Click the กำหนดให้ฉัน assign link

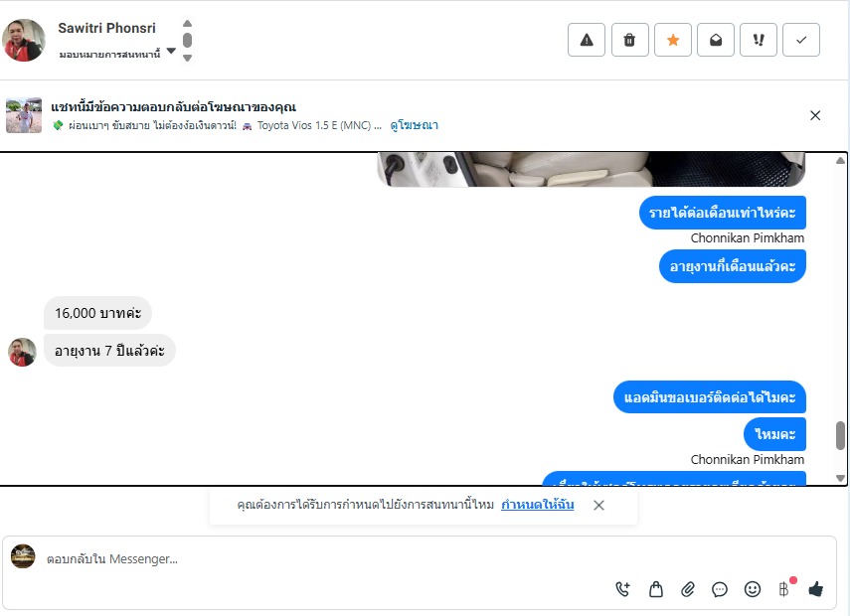pyautogui.click(x=537, y=505)
